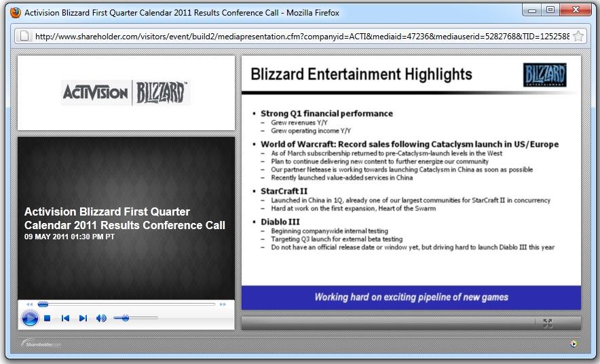Click the 'Recently launched value-added services in China' line
The height and width of the screenshot is (364, 600).
(x=341, y=178)
